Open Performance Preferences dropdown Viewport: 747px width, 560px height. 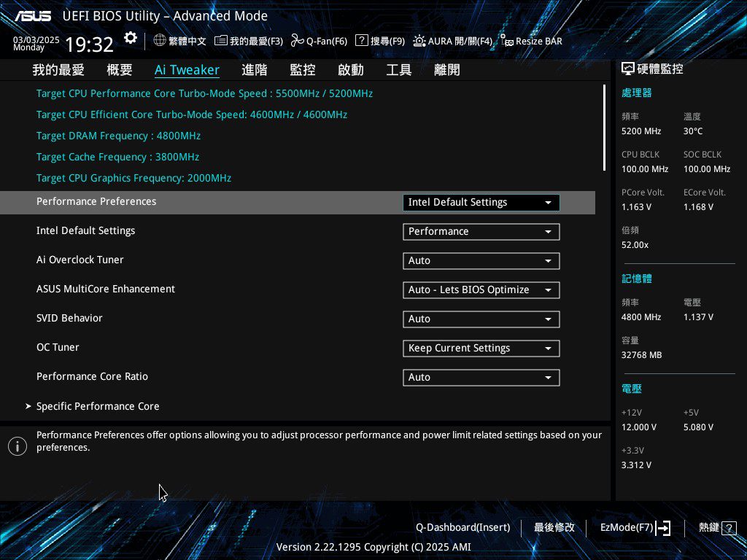coord(481,203)
